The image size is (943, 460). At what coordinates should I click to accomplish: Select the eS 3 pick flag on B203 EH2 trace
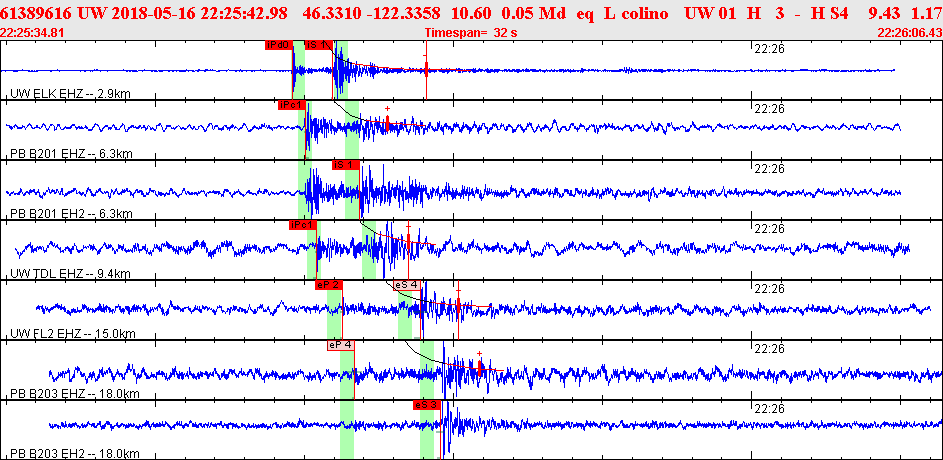pyautogui.click(x=427, y=405)
